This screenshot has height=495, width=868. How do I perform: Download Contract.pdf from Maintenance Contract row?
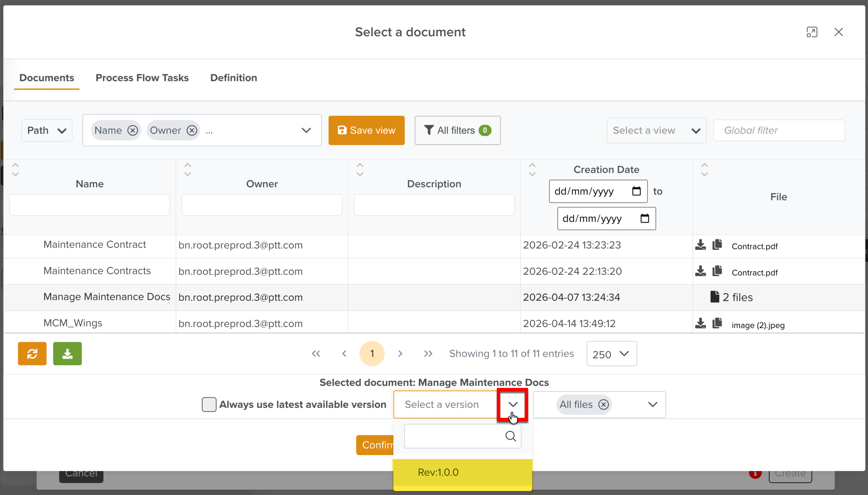click(700, 245)
